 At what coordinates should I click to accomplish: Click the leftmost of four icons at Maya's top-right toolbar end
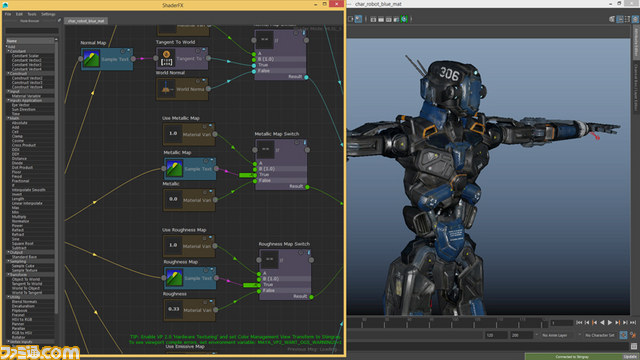pos(612,19)
